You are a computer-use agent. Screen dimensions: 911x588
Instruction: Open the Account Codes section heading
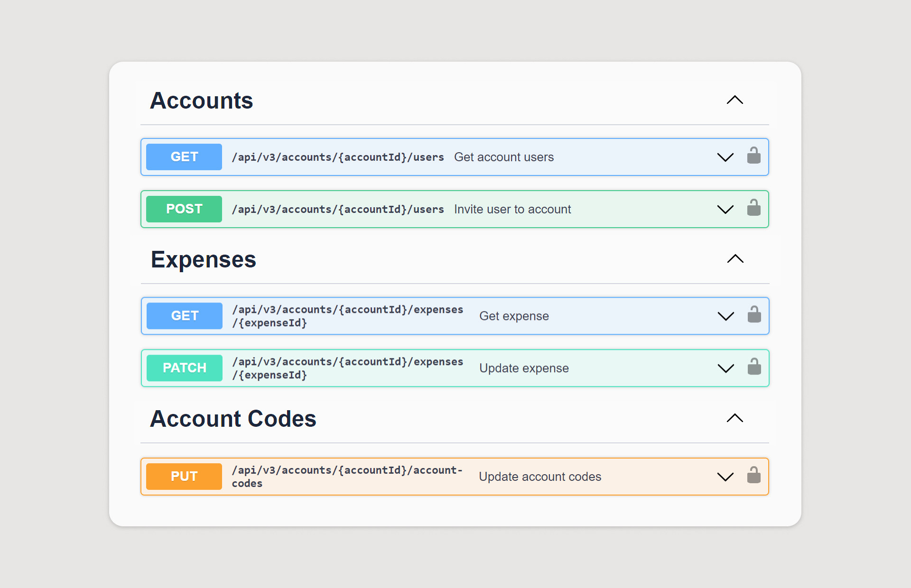coord(233,419)
